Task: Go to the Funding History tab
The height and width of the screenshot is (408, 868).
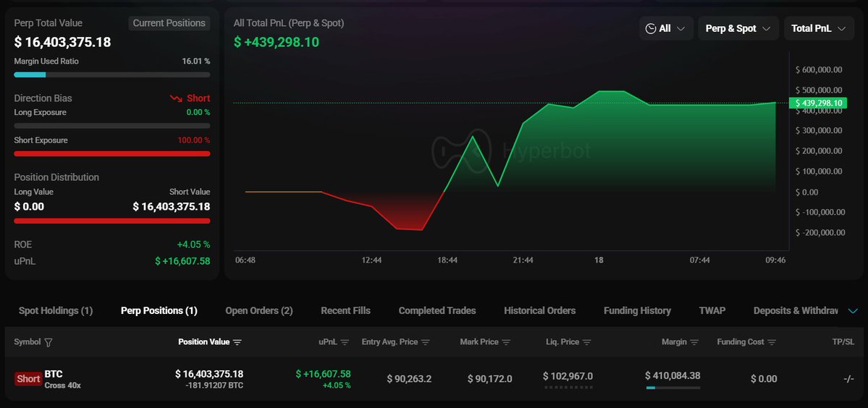Action: [637, 310]
